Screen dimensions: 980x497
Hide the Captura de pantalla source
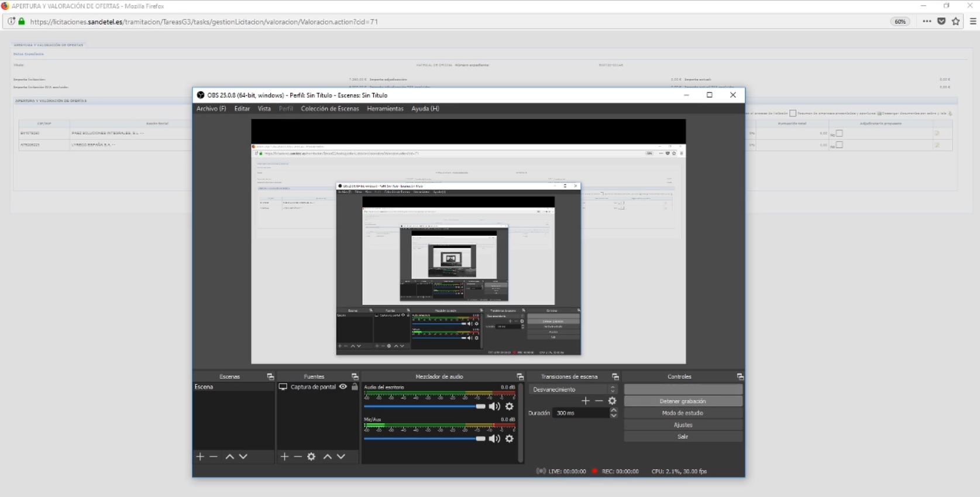click(343, 387)
